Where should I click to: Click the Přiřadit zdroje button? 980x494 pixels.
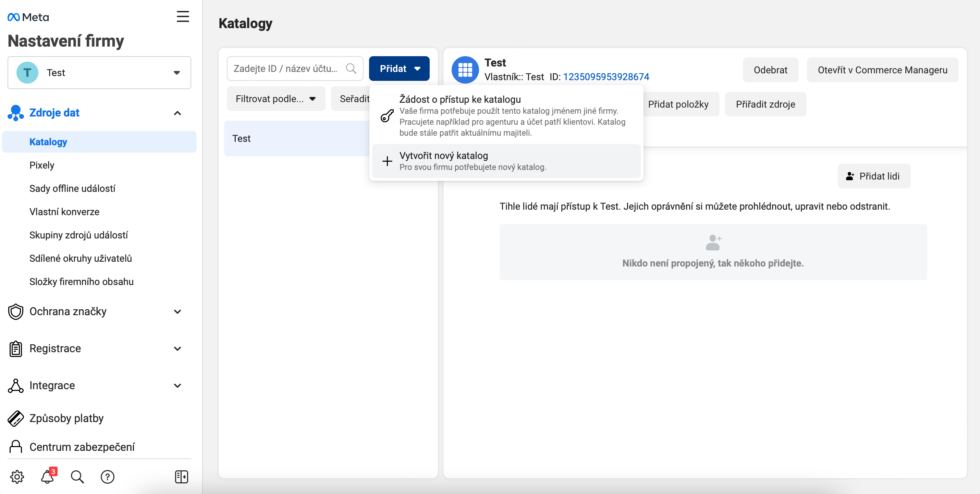click(x=765, y=104)
